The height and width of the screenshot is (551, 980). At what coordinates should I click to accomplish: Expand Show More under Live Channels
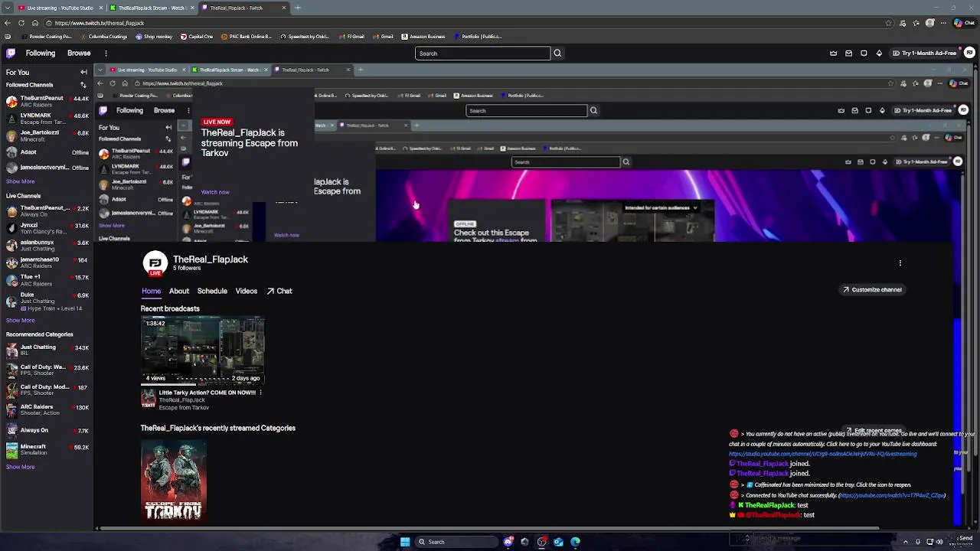click(21, 320)
